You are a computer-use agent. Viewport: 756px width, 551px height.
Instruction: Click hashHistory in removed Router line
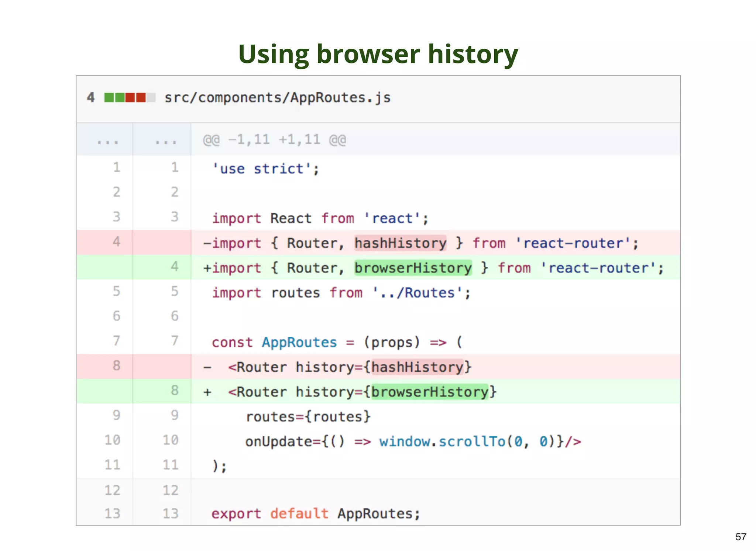[417, 367]
